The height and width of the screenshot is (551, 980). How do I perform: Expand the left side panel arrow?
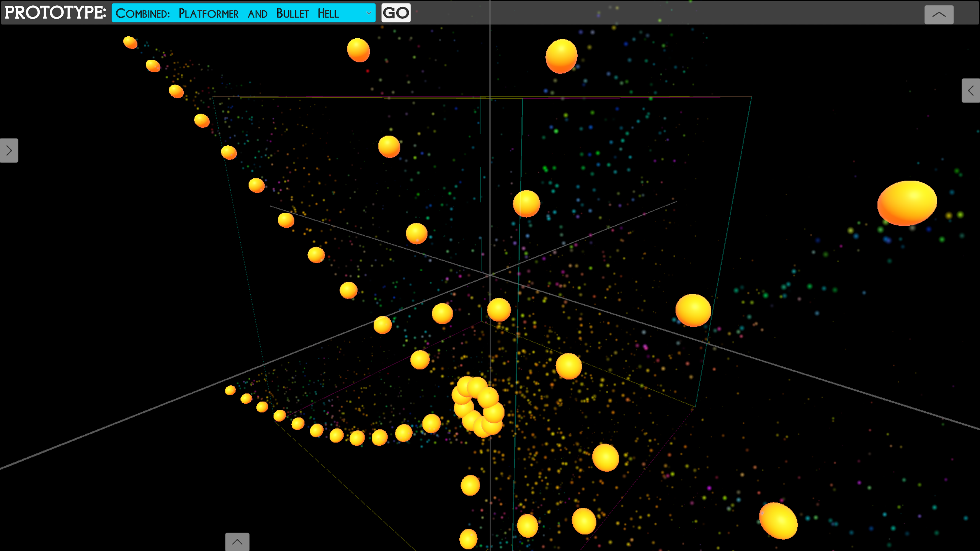point(9,150)
